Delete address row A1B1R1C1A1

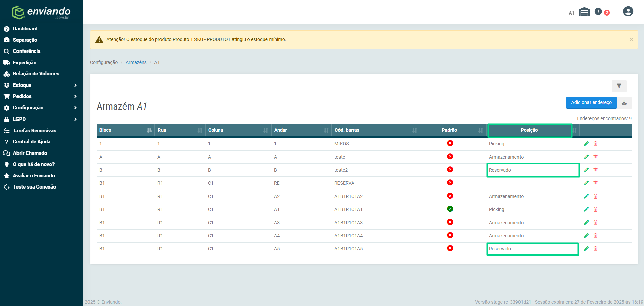[595, 209]
